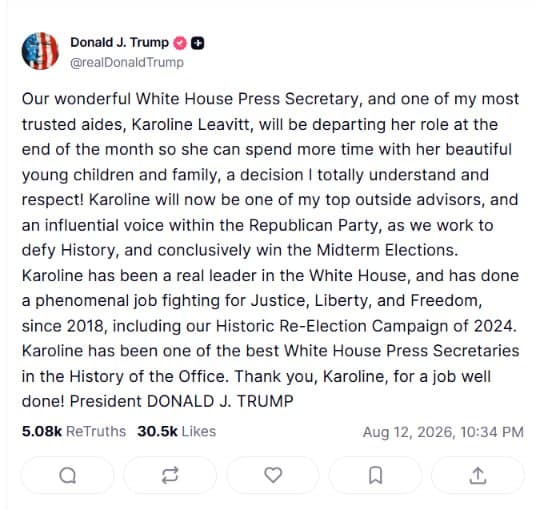The image size is (536, 510).
Task: Open share options via the upload arrow icon
Action: click(x=478, y=475)
